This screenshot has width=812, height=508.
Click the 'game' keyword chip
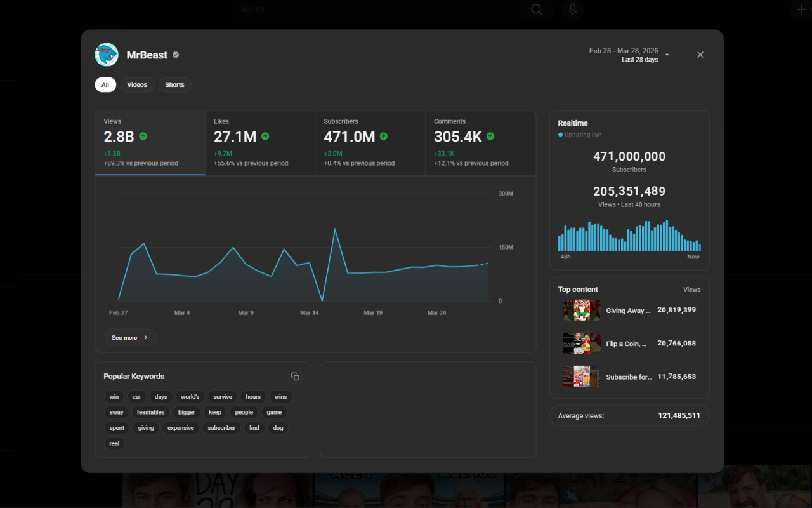pyautogui.click(x=274, y=412)
